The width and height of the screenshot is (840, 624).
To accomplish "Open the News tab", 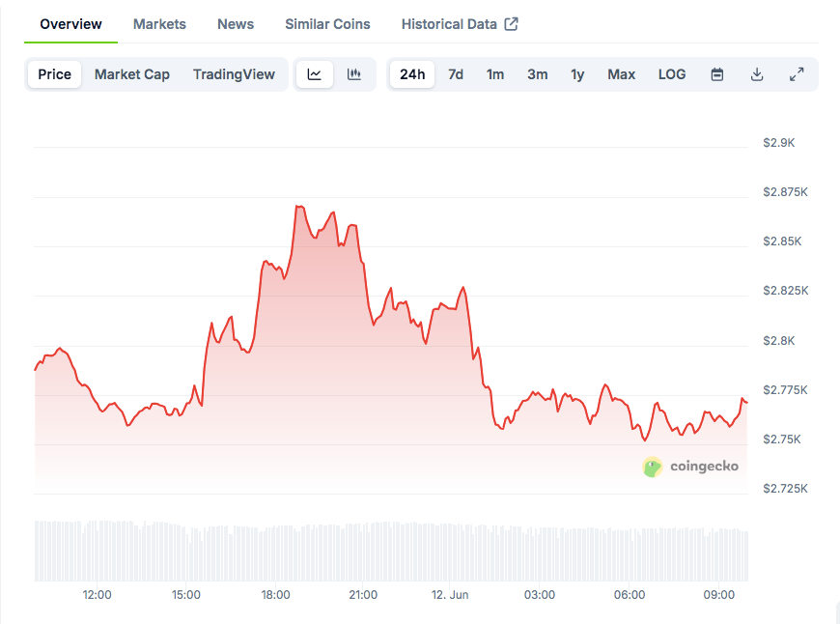I will pos(236,24).
